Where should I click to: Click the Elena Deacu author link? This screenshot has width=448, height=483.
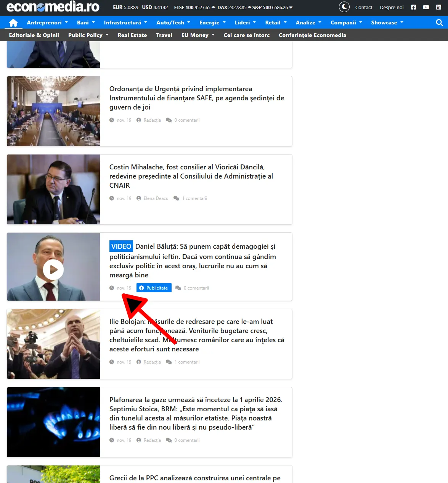tap(156, 198)
